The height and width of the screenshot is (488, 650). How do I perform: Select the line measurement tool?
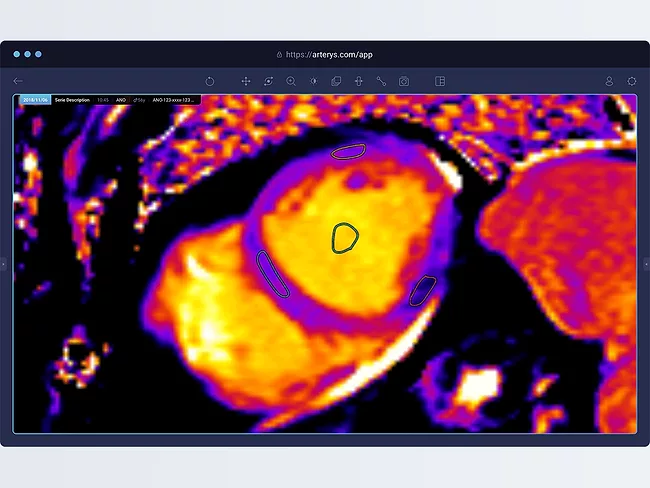381,81
